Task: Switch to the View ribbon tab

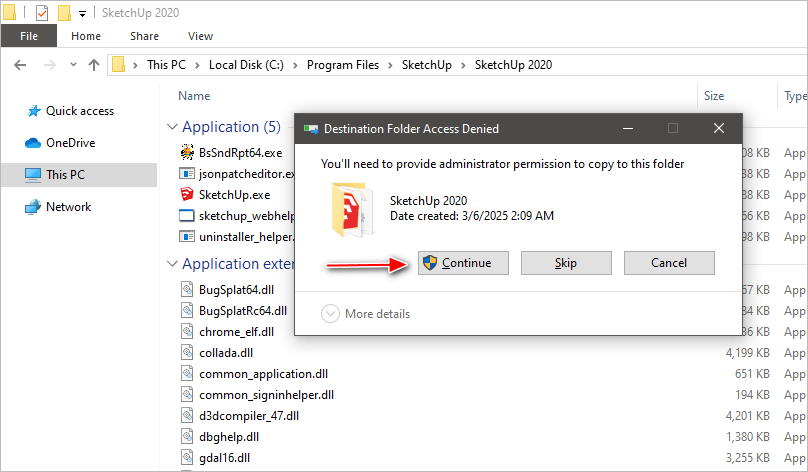Action: click(x=200, y=36)
